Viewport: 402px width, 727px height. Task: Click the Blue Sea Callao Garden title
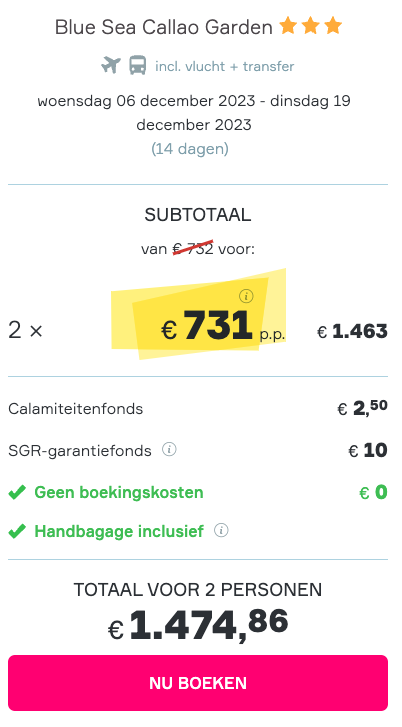coord(164,27)
